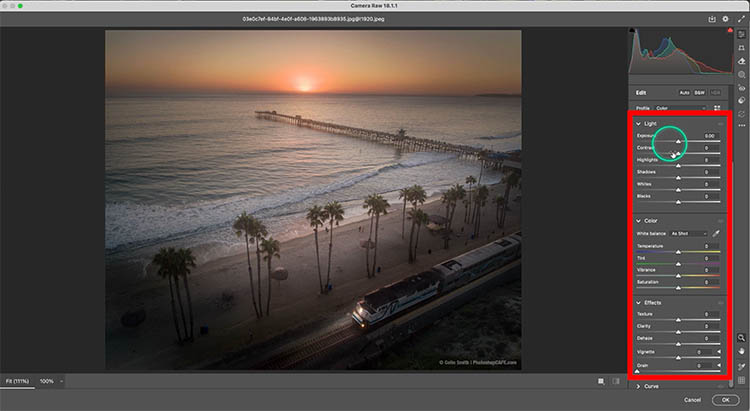Toggle the shadow clipping warning in histogram
The height and width of the screenshot is (411, 750).
click(x=634, y=32)
